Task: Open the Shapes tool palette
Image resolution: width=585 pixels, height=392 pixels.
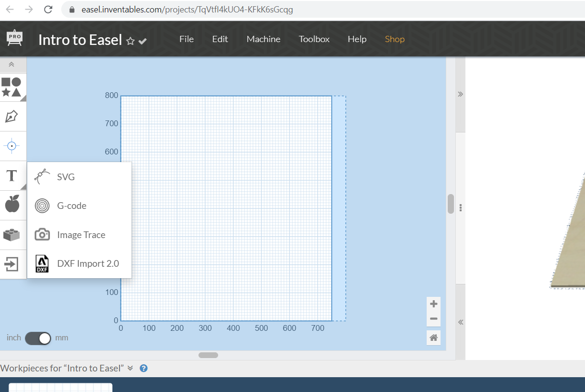Action: 11,87
